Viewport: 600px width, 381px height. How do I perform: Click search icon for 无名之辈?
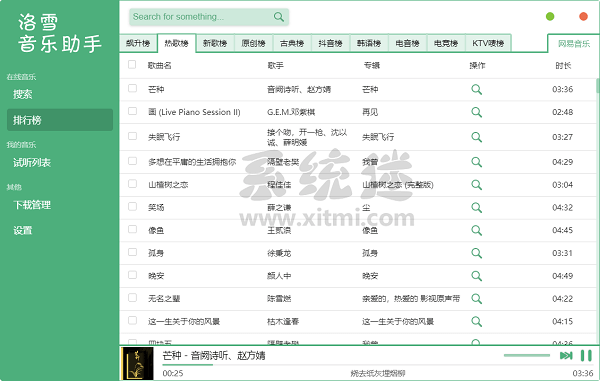pos(476,298)
